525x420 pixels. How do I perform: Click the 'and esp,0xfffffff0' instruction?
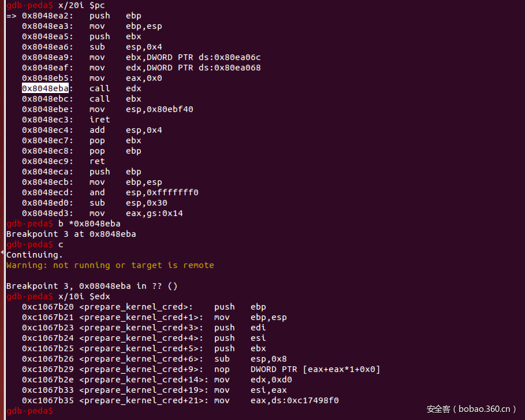[x=144, y=192]
